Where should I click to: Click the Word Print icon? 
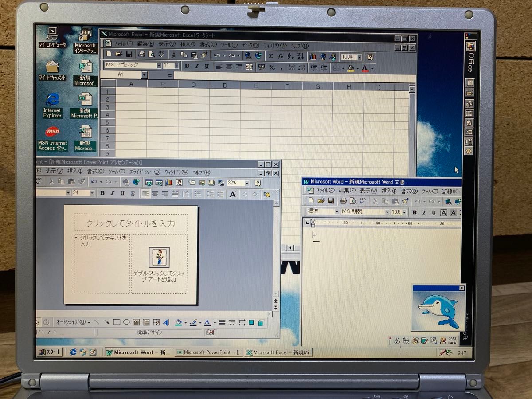pyautogui.click(x=343, y=201)
